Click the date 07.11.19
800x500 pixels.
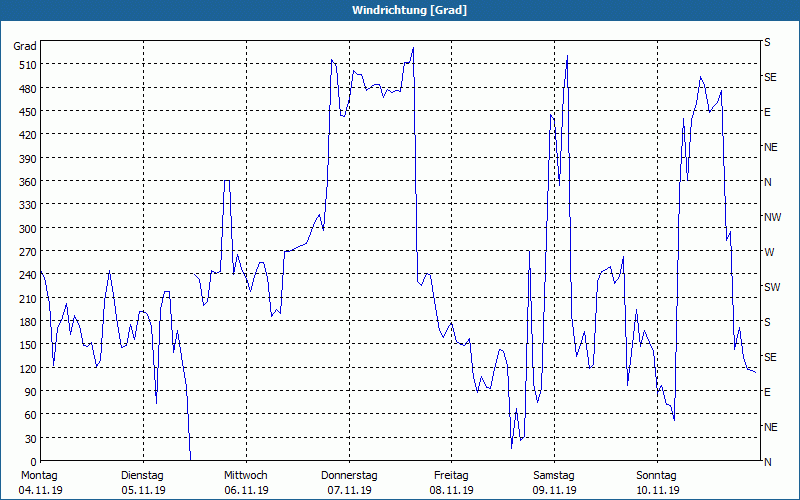349,490
